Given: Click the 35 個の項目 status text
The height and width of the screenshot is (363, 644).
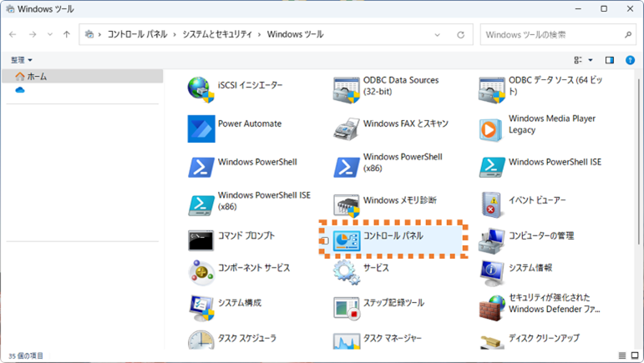Looking at the screenshot, I should coord(26,355).
